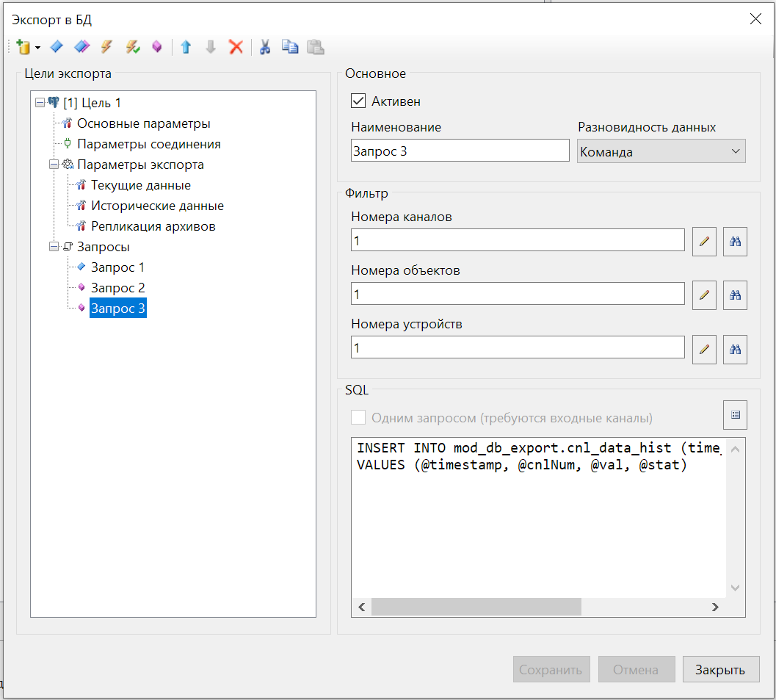Collapse the Запросы tree node
The width and height of the screenshot is (776, 700).
coord(54,247)
